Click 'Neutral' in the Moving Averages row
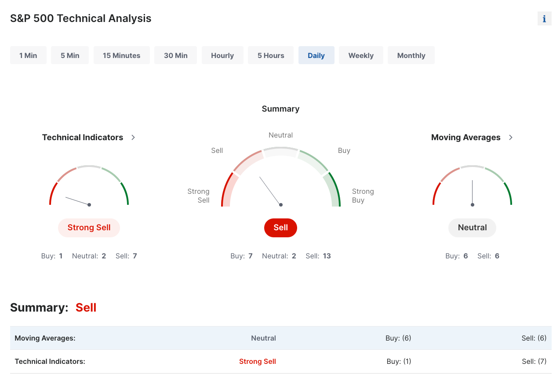This screenshot has height=392, width=560. pos(263,338)
